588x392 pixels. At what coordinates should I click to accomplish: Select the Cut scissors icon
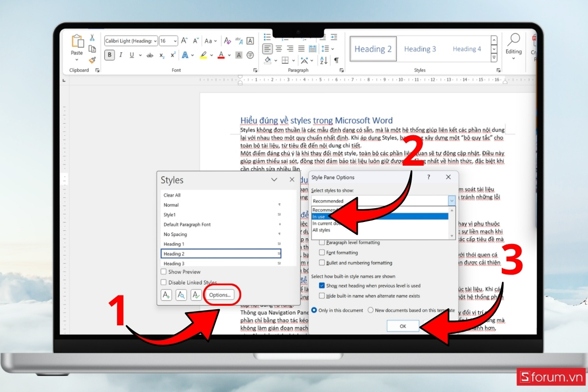(92, 38)
